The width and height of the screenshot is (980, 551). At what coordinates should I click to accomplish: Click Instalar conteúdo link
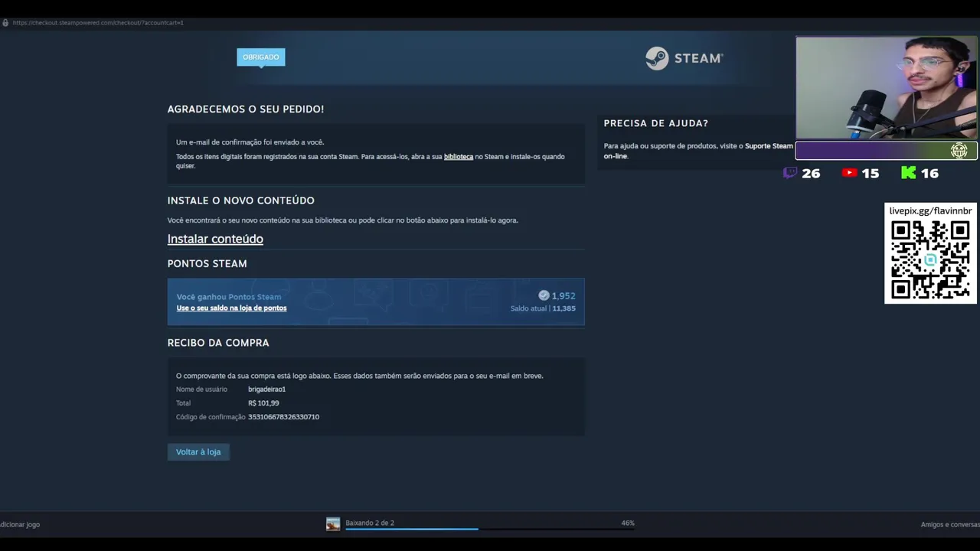coord(215,239)
